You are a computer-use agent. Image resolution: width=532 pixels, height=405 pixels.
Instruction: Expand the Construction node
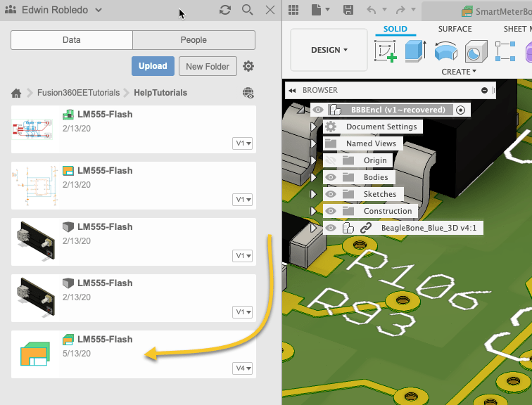coord(313,211)
